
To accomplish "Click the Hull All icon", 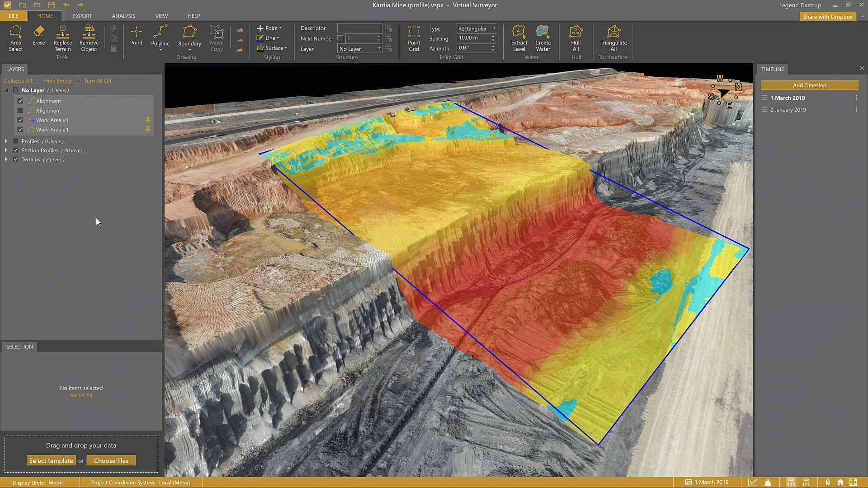I will coord(576,38).
